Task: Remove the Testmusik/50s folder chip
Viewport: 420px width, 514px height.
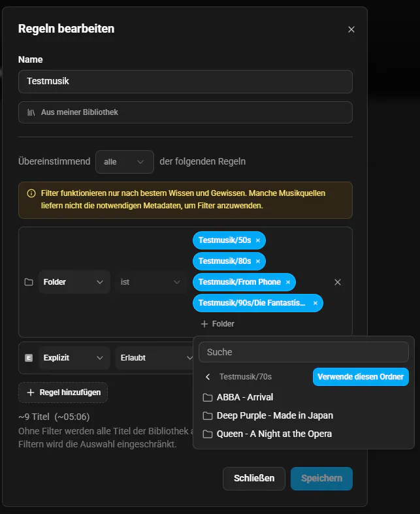Action: [x=258, y=240]
